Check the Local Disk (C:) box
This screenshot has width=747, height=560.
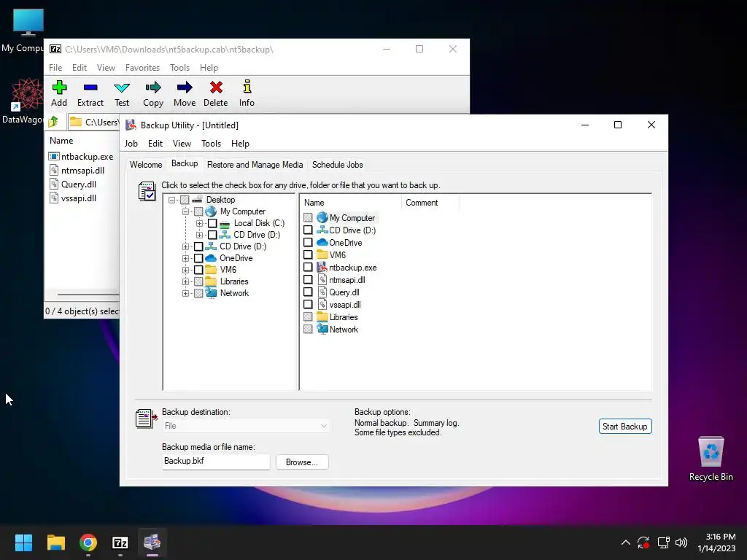click(x=212, y=223)
